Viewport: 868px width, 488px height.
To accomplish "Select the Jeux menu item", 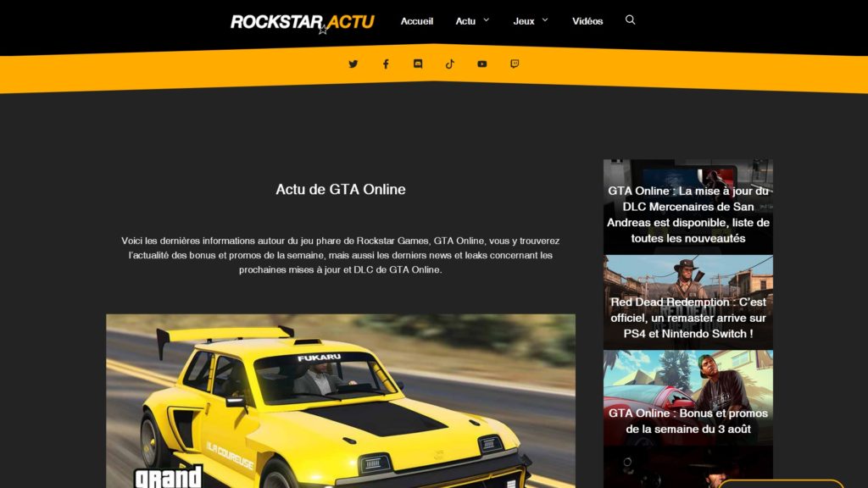I will point(524,21).
